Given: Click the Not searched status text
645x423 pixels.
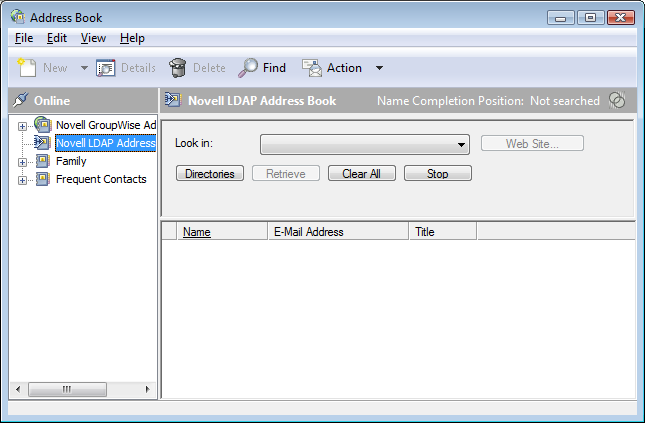Looking at the screenshot, I should 565,100.
